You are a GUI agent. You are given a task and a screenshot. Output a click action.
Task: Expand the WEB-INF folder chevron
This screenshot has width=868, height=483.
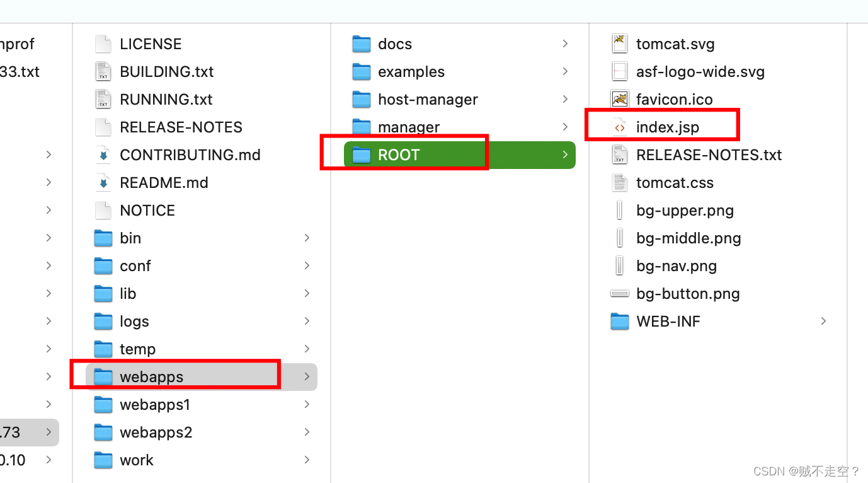coord(823,321)
